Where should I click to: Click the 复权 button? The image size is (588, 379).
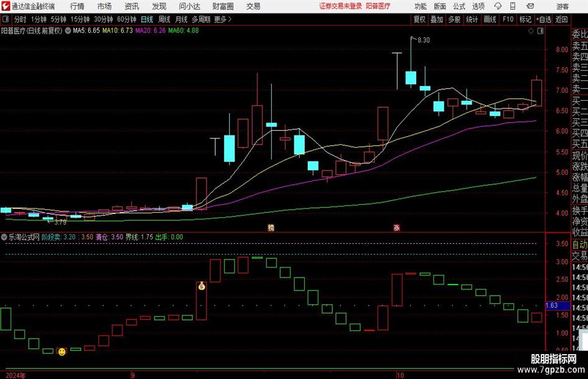[419, 19]
